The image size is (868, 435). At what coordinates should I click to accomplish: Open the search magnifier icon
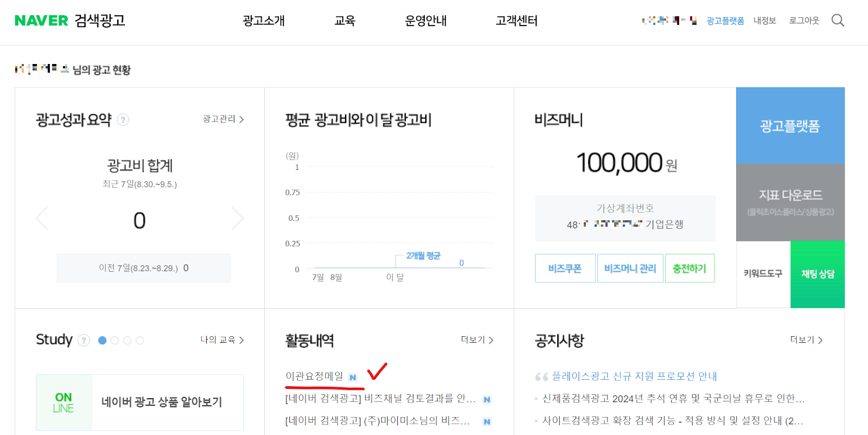[x=838, y=21]
